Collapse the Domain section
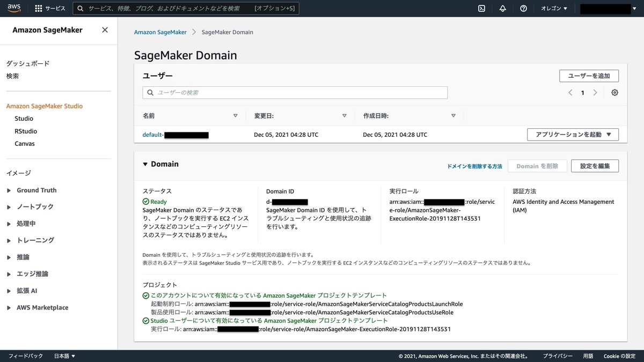Screen dimensions: 644x362 (145, 165)
